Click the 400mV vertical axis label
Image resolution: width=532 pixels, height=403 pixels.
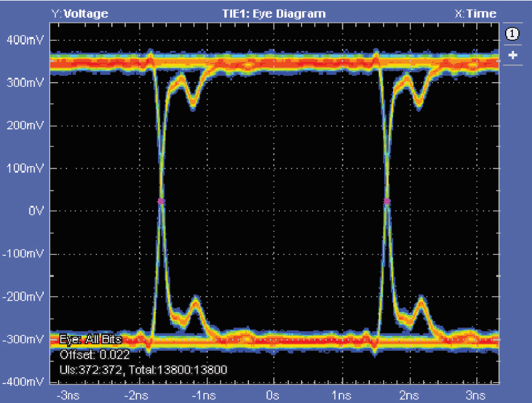(24, 40)
